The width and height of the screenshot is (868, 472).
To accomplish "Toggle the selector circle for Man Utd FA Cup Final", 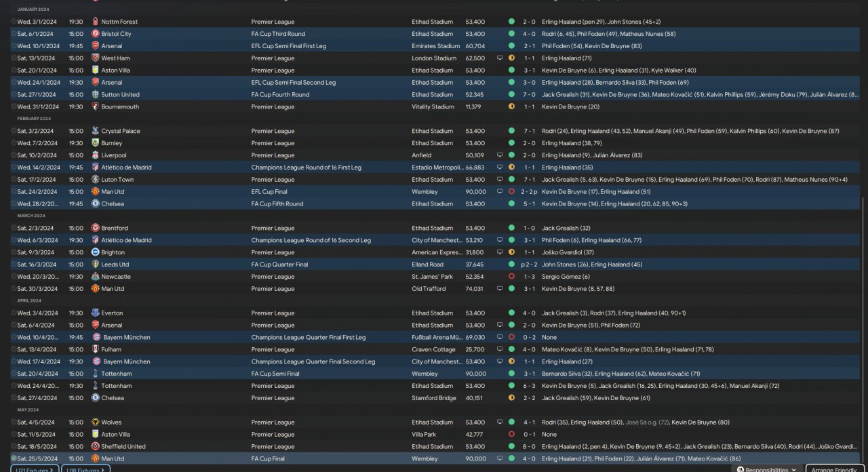I will pos(14,458).
